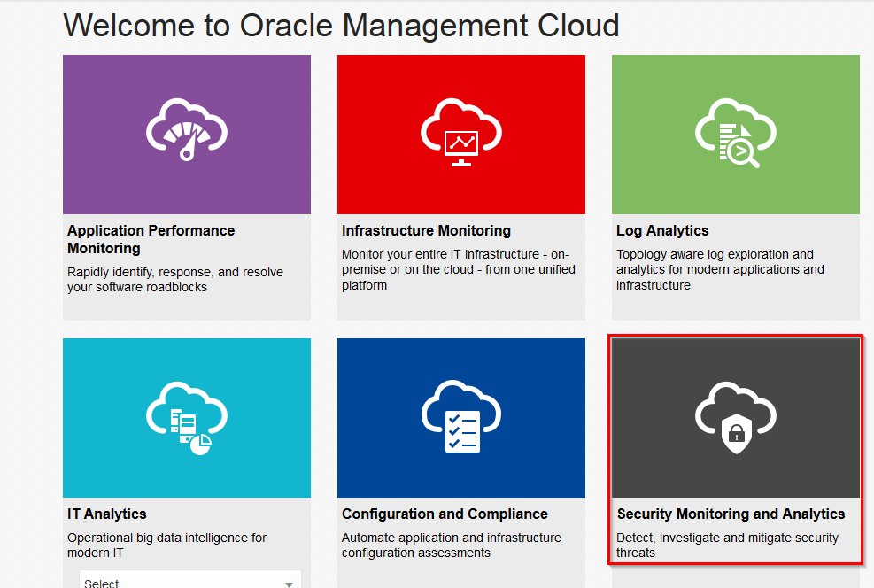Click the Detect, investigate and mitigate description

click(727, 545)
